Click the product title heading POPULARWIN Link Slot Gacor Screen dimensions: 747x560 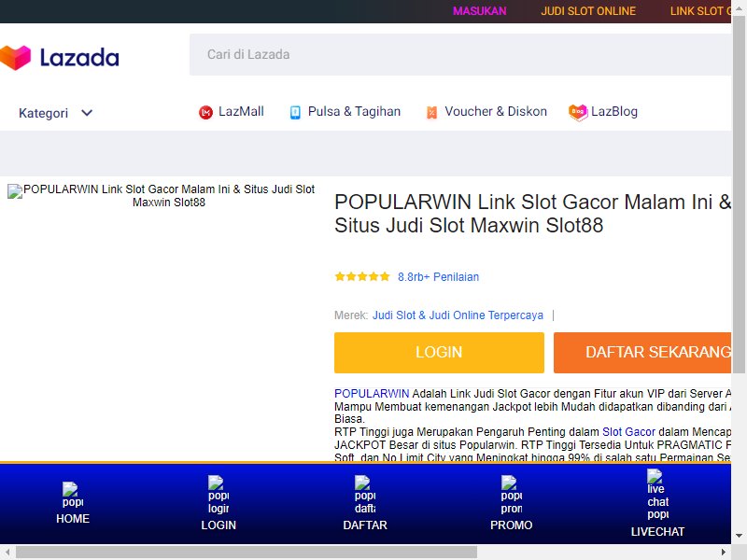[532, 214]
